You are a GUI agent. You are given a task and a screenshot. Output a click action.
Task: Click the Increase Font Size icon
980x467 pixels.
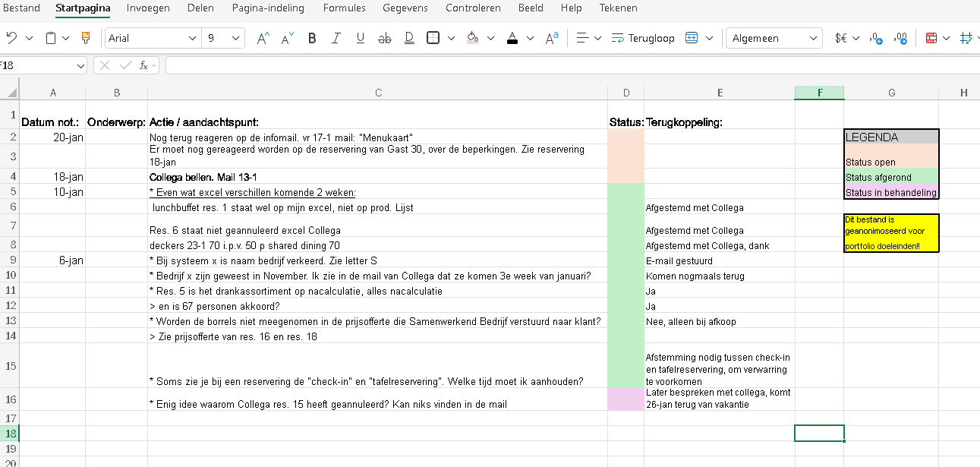coord(263,38)
